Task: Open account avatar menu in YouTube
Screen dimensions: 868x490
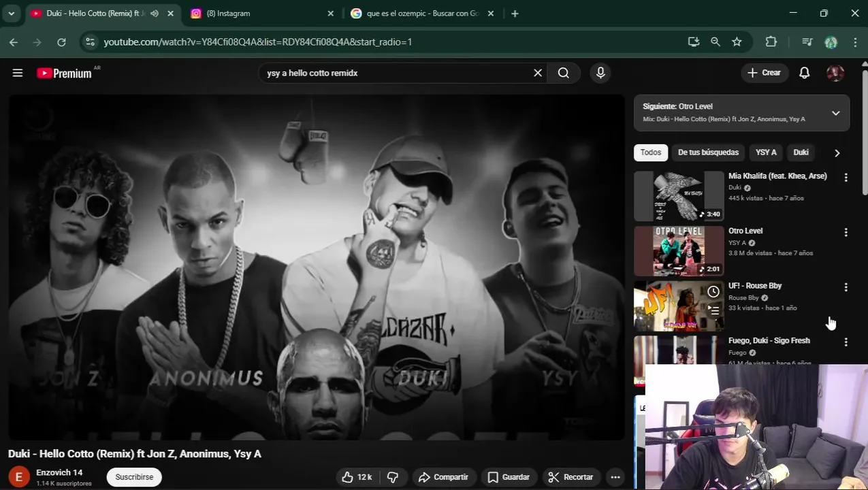Action: pos(835,73)
